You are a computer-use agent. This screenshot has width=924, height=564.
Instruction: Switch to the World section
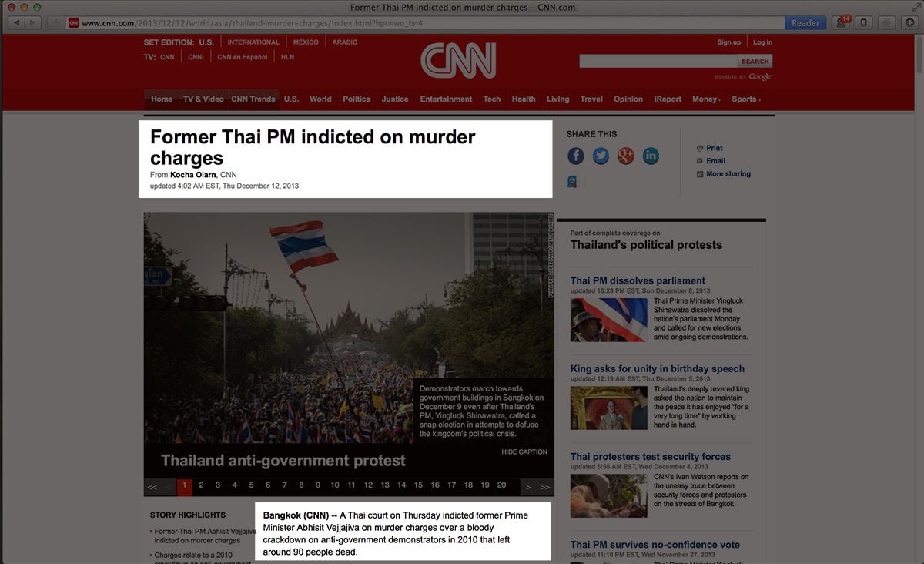coord(320,99)
